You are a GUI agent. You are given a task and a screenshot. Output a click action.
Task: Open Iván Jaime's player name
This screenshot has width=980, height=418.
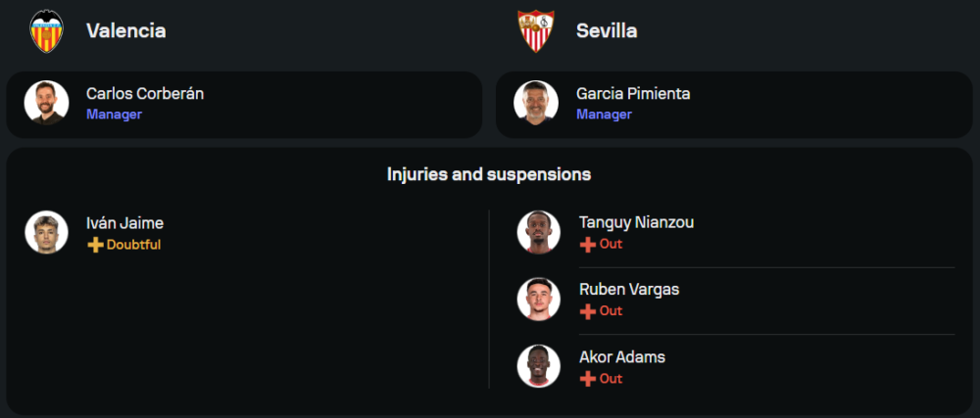(124, 223)
